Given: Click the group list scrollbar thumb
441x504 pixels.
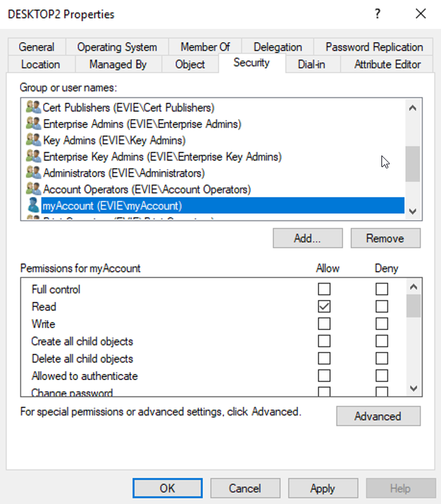Looking at the screenshot, I should coord(412,164).
